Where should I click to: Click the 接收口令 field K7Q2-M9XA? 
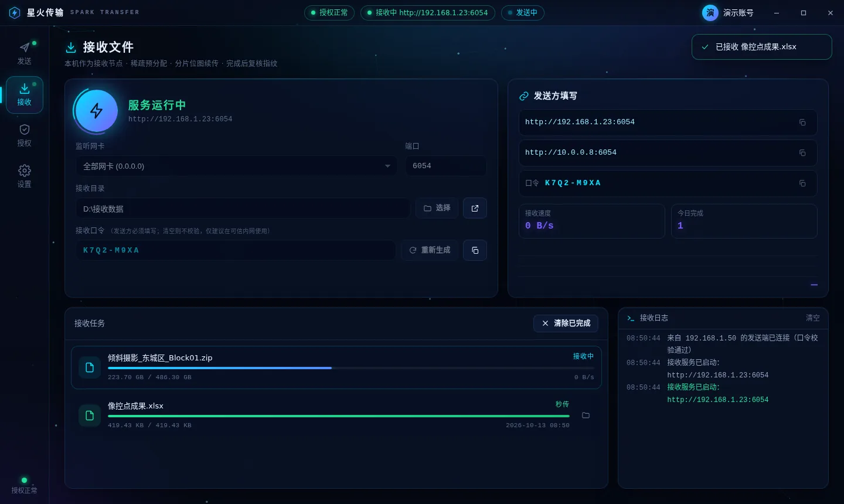236,250
